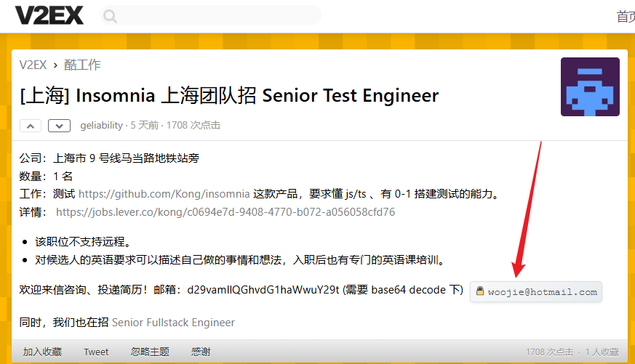Click the lock icon beside decoded email
This screenshot has height=364, width=635.
coord(480,291)
